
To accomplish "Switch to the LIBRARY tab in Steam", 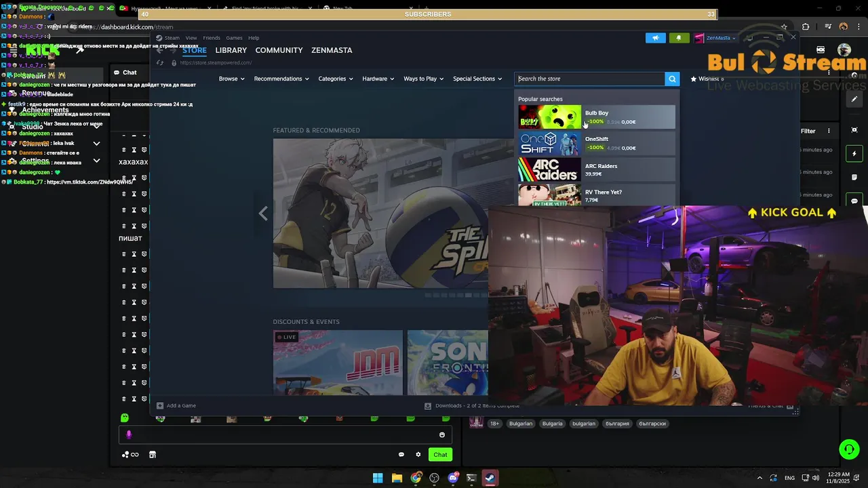I will pyautogui.click(x=231, y=50).
